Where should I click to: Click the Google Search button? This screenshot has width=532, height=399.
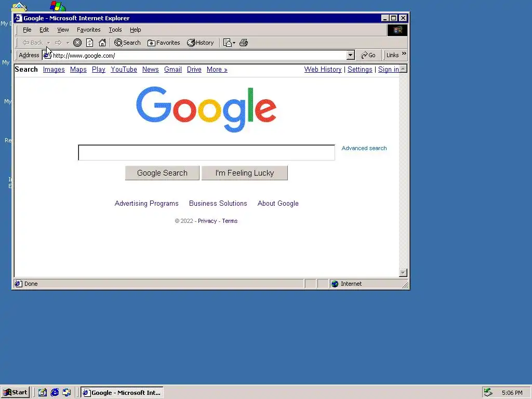(162, 173)
